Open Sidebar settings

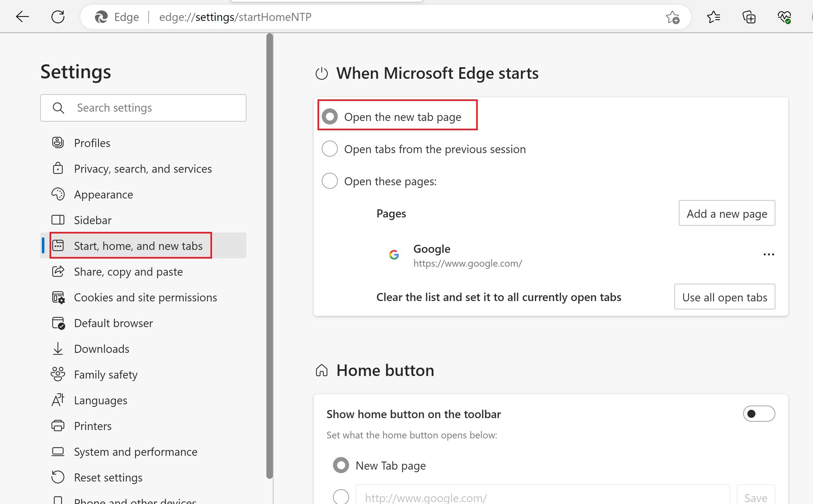point(143,220)
